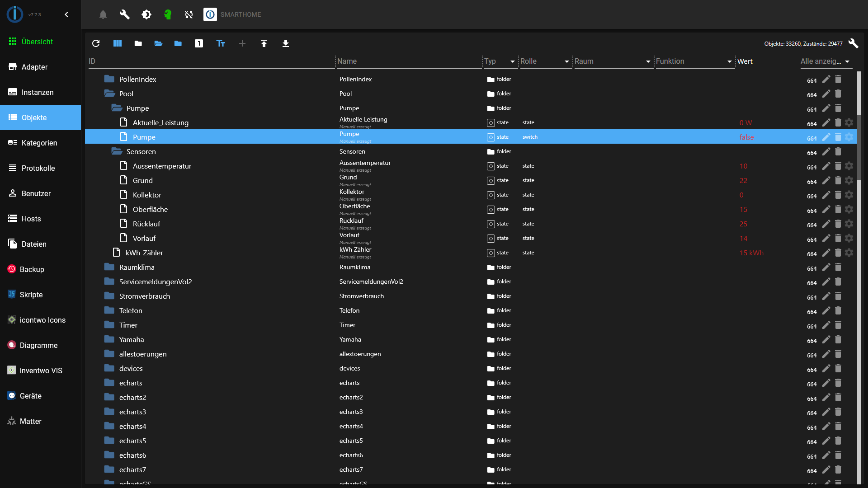This screenshot has width=868, height=488.
Task: Open custom settings gear for Rücklauf
Action: 849,224
